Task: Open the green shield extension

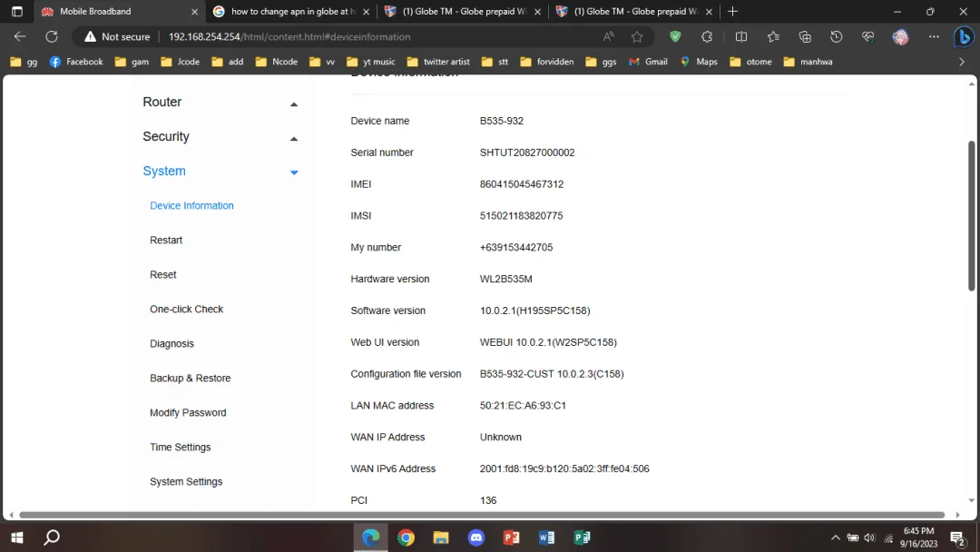Action: point(675,37)
